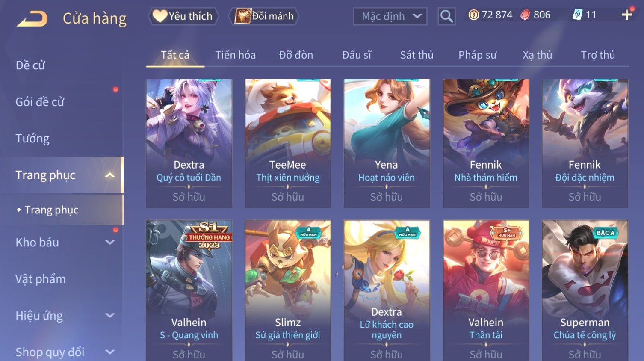644x361 pixels.
Task: Switch to the Sát thủ tab
Action: [x=417, y=55]
